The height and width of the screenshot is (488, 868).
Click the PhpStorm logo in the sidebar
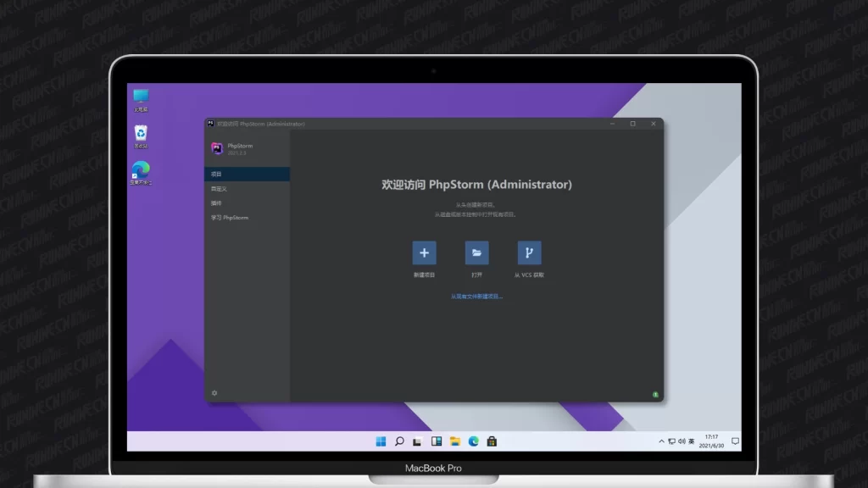tap(217, 148)
